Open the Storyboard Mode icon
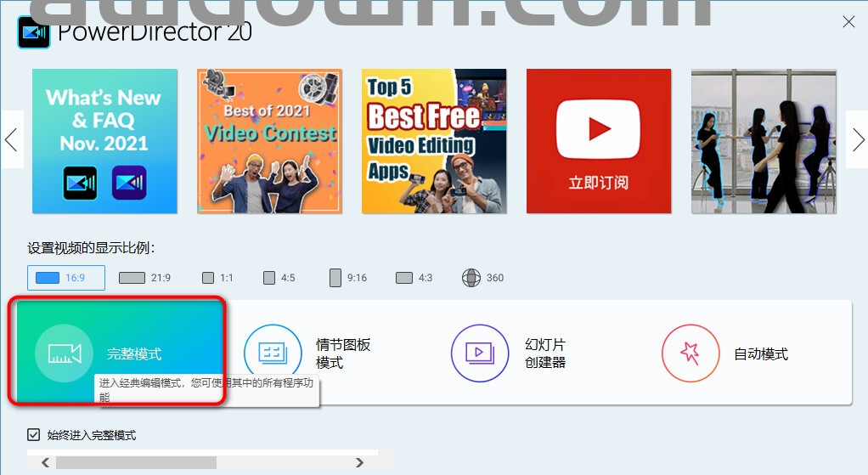This screenshot has width=868, height=475. [273, 353]
